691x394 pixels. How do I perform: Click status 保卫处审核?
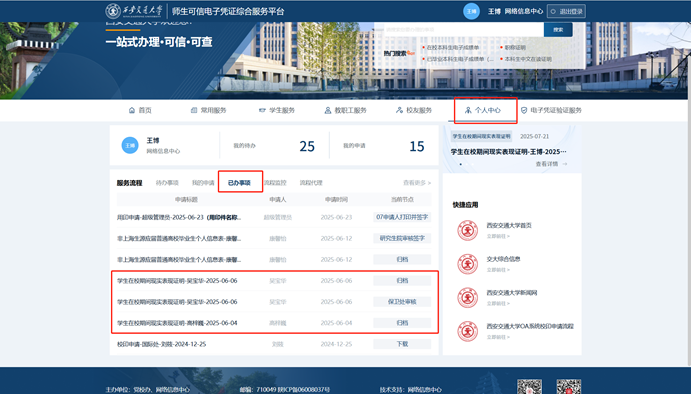(402, 302)
